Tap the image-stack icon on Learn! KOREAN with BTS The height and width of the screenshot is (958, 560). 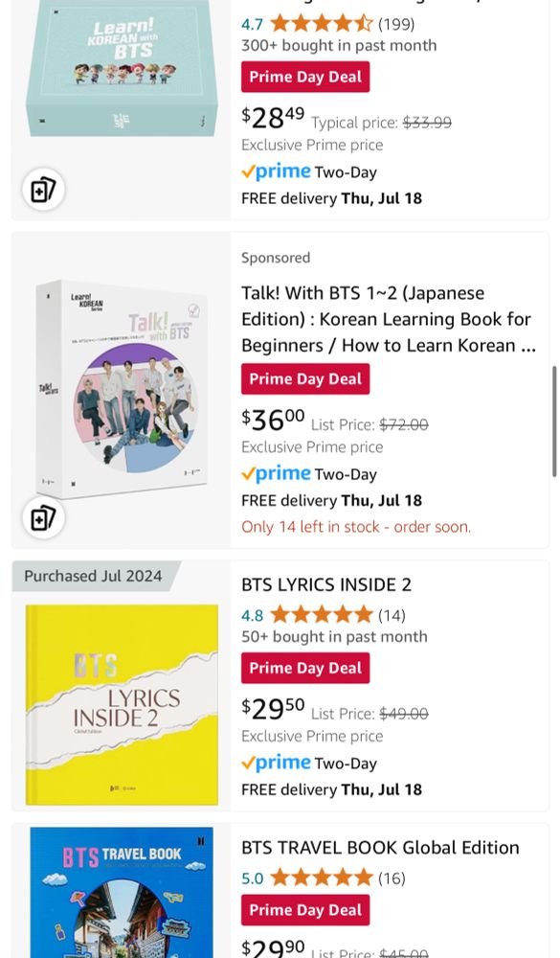tap(44, 189)
